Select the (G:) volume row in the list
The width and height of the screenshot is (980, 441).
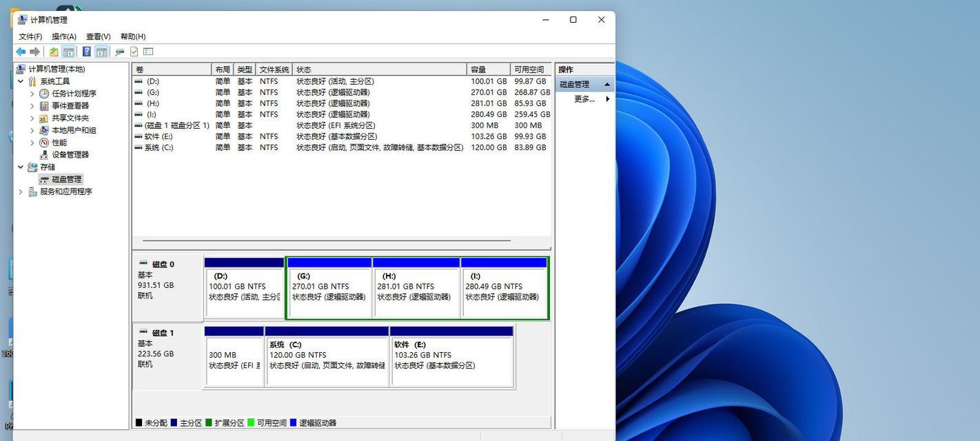point(152,92)
